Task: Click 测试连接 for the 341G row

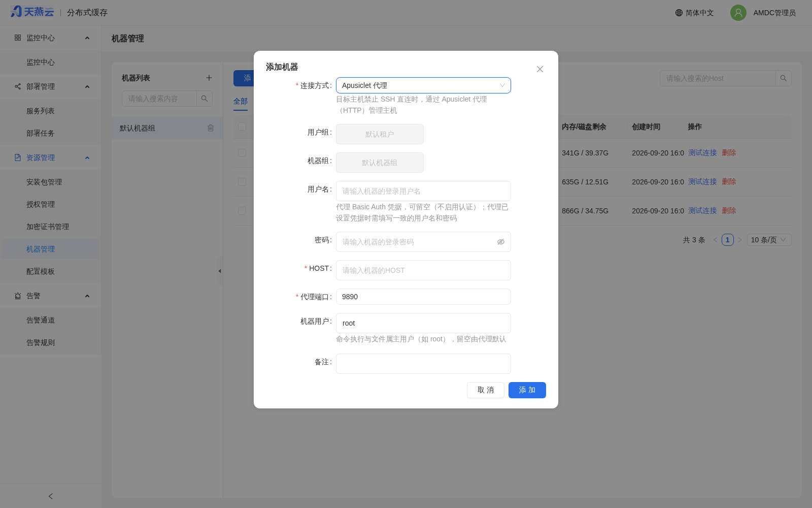Action: point(702,153)
